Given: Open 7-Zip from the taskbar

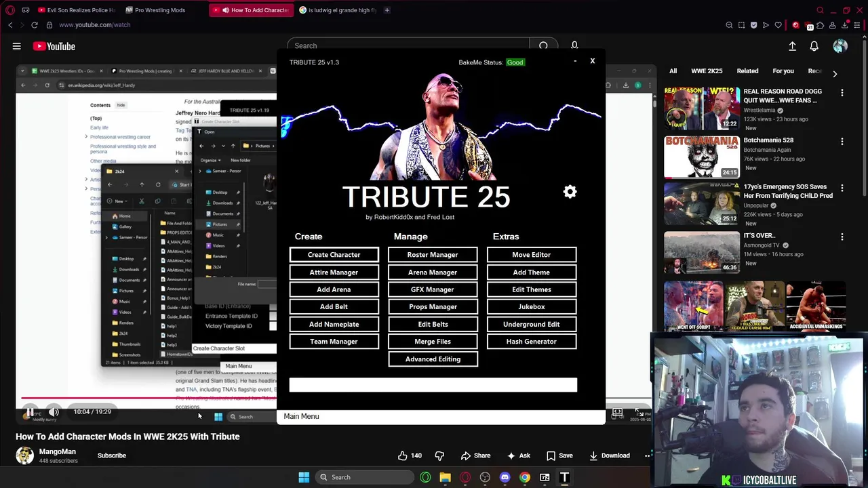Looking at the screenshot, I should click(545, 477).
